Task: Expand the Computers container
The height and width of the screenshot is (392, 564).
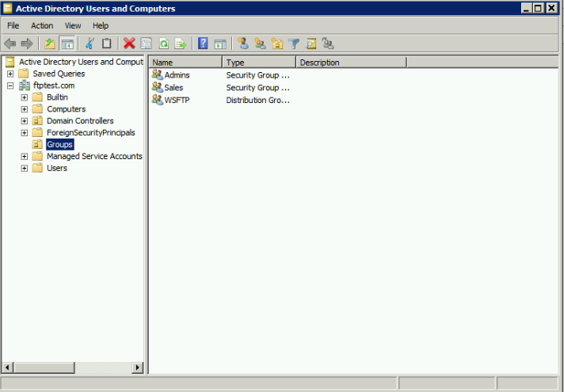Action: 24,109
